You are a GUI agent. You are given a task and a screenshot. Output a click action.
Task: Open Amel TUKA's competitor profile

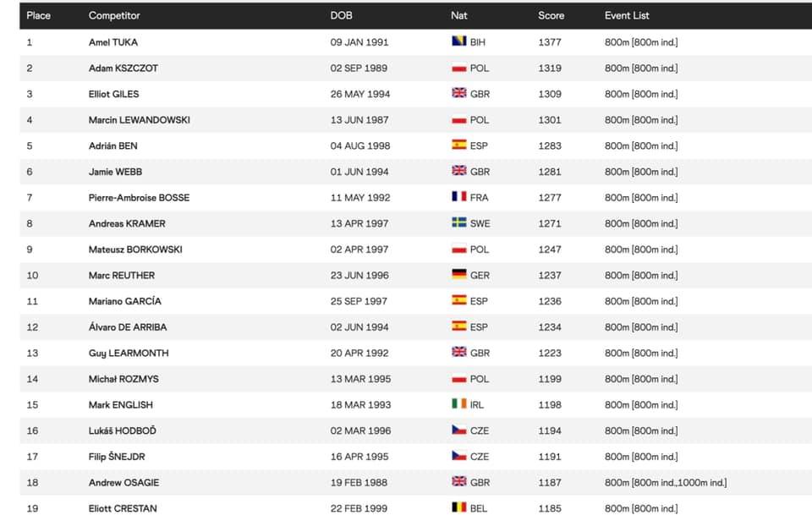pyautogui.click(x=112, y=42)
